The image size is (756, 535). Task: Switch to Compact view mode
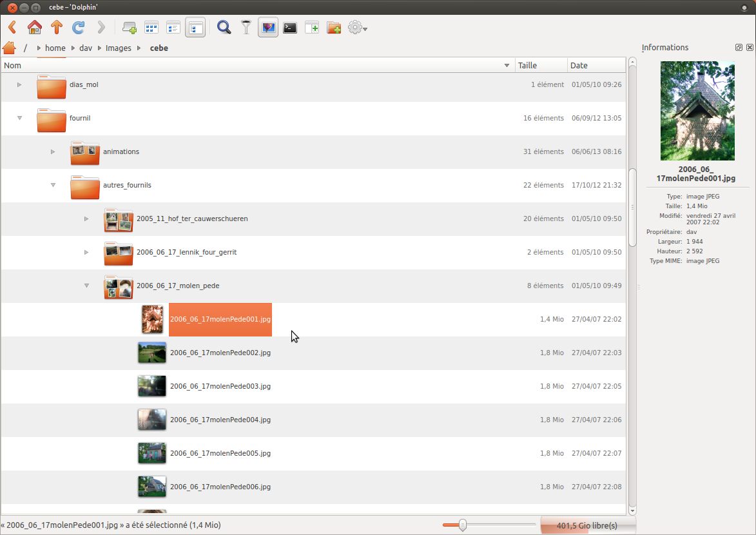point(173,28)
